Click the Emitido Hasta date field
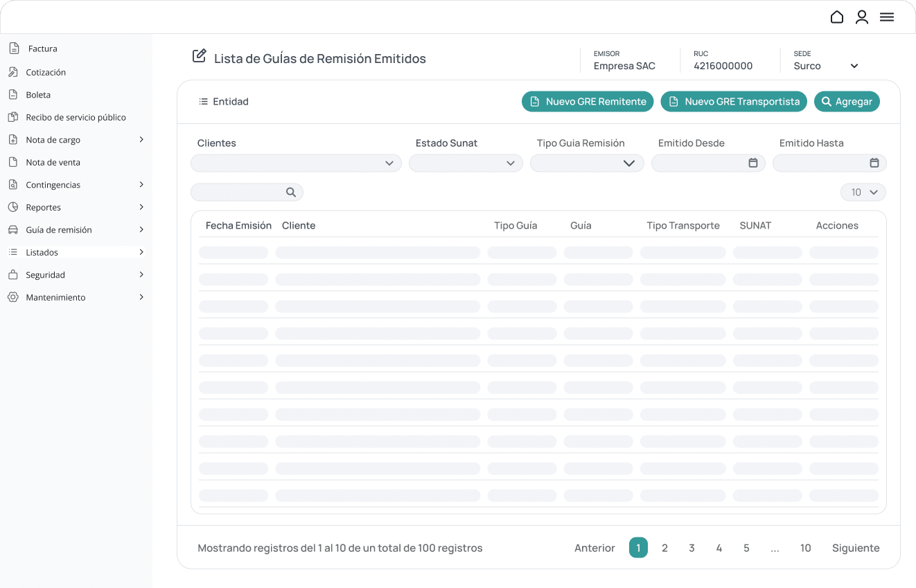This screenshot has height=588, width=916. pos(829,163)
